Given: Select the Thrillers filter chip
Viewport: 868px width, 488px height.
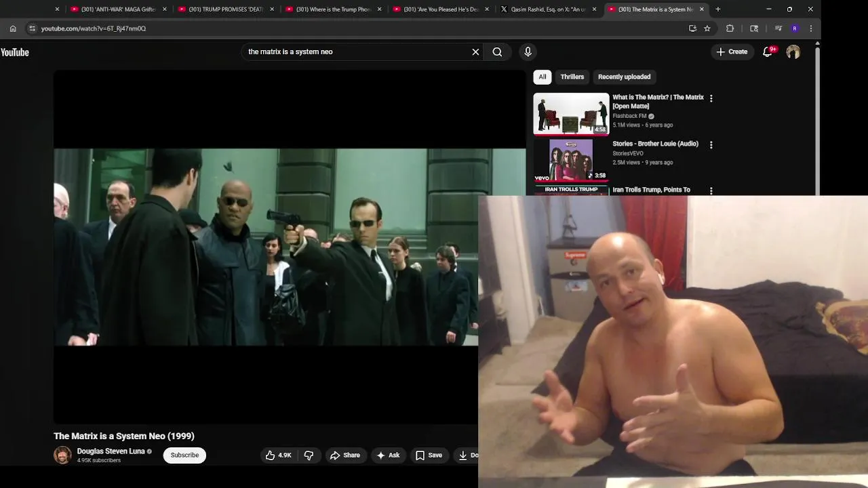Looking at the screenshot, I should 572,77.
